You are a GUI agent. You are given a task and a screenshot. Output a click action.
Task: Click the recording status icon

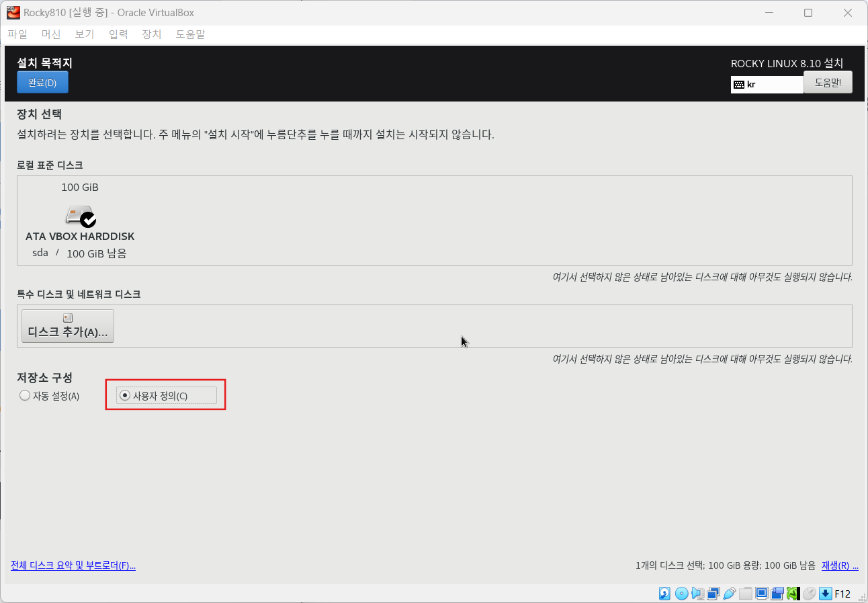(777, 594)
